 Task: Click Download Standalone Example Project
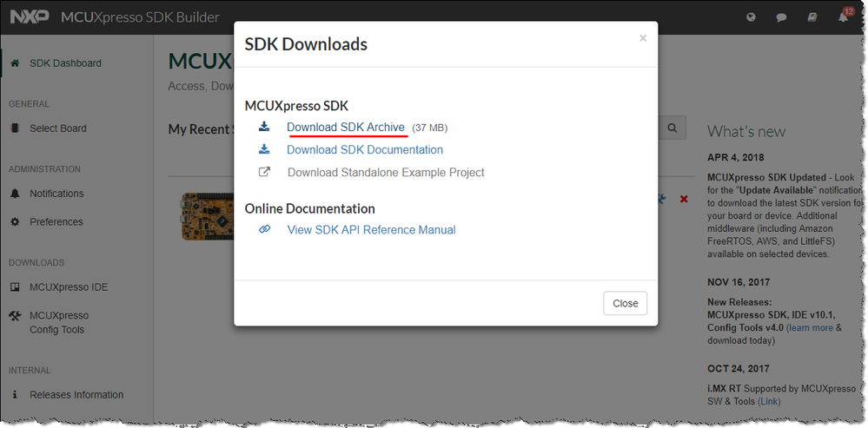(386, 173)
